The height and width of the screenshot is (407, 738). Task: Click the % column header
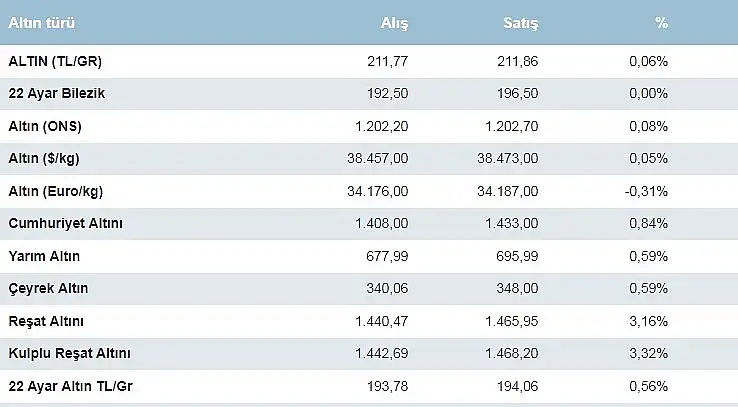(x=661, y=23)
